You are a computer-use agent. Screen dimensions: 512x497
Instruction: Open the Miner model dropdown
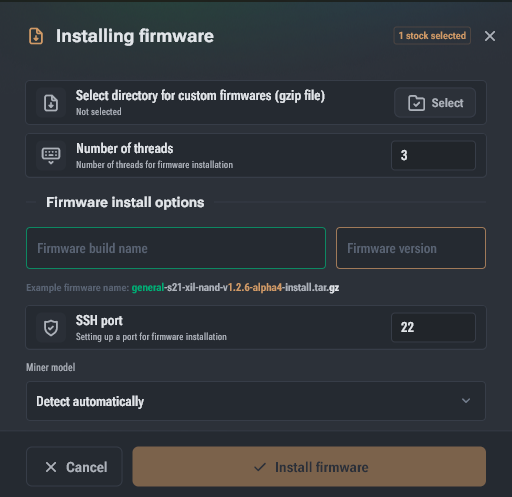point(256,401)
